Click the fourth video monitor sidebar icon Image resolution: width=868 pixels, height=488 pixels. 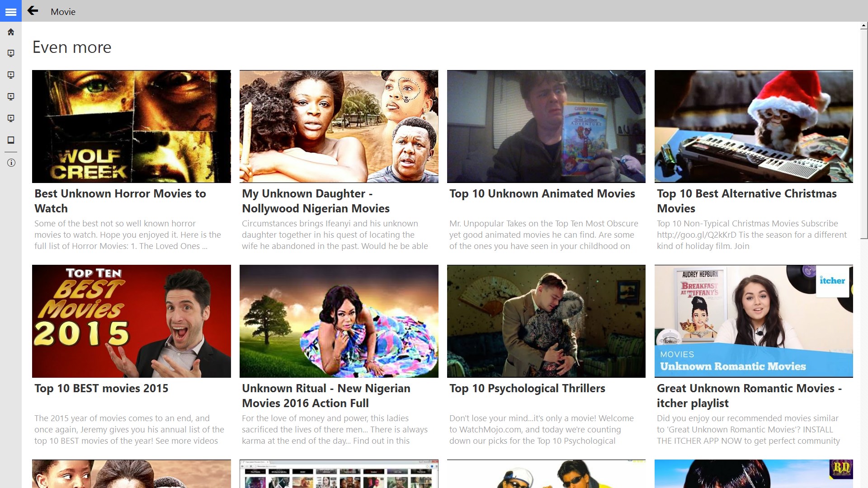(11, 118)
